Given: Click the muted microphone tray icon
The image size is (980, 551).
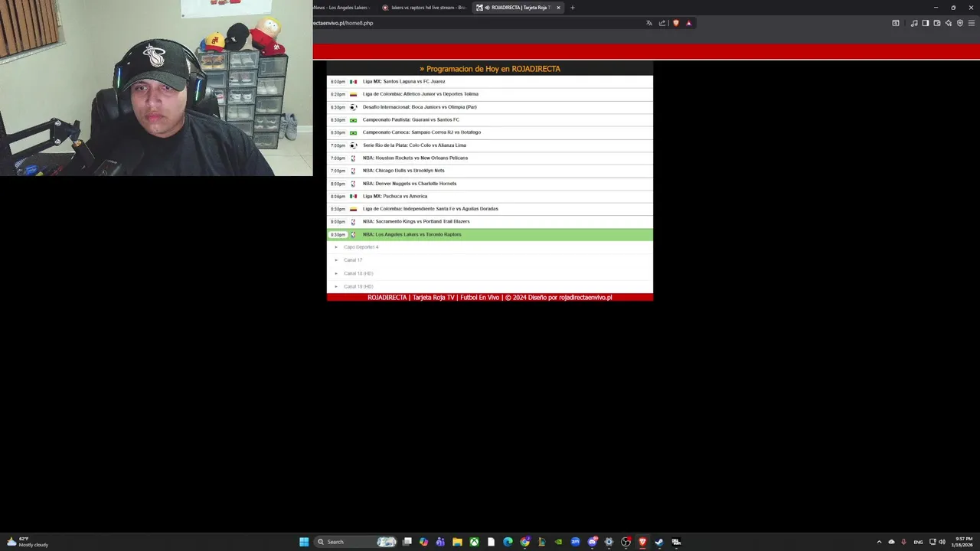Looking at the screenshot, I should 904,542.
